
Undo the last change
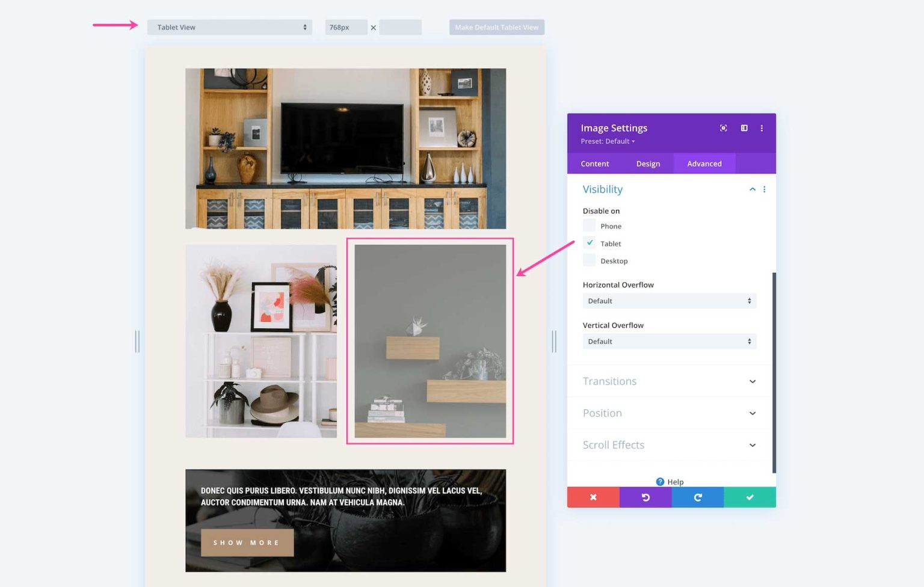(x=645, y=497)
